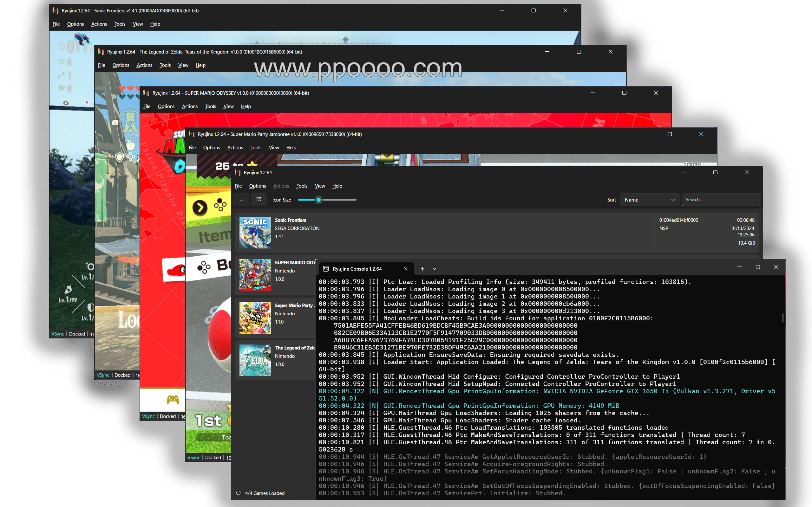Click the grid view toggle icon
Viewport: 812px width, 507px height.
259,200
